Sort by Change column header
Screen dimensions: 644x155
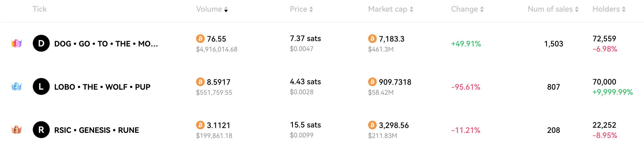point(467,9)
